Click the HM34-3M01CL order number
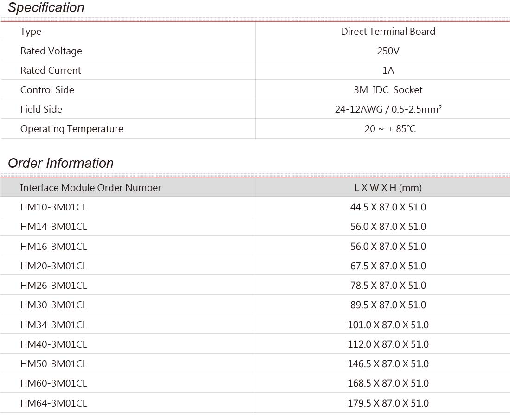The width and height of the screenshot is (510, 420). [x=54, y=325]
